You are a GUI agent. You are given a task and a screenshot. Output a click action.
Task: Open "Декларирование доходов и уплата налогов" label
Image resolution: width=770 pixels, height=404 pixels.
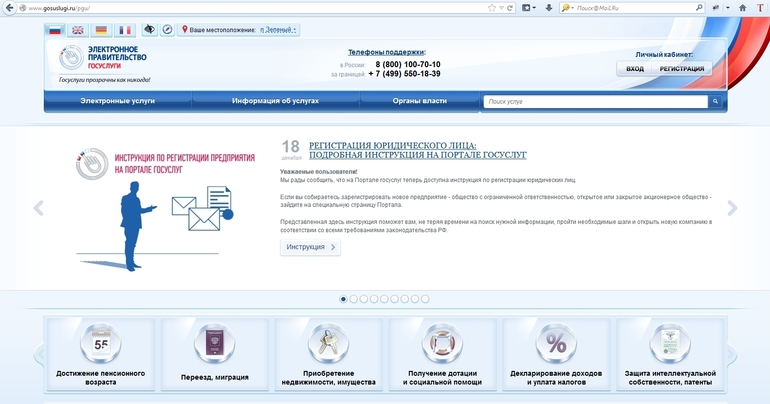pos(556,377)
